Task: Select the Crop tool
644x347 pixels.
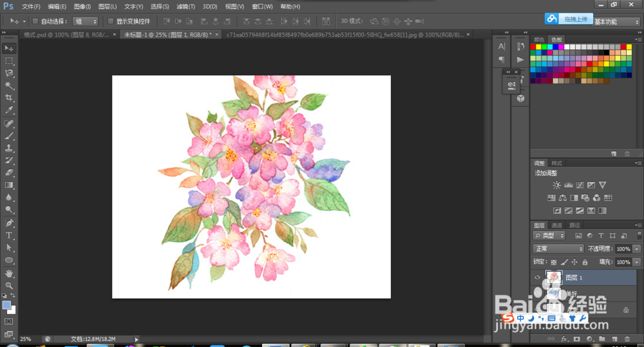Action: click(8, 98)
